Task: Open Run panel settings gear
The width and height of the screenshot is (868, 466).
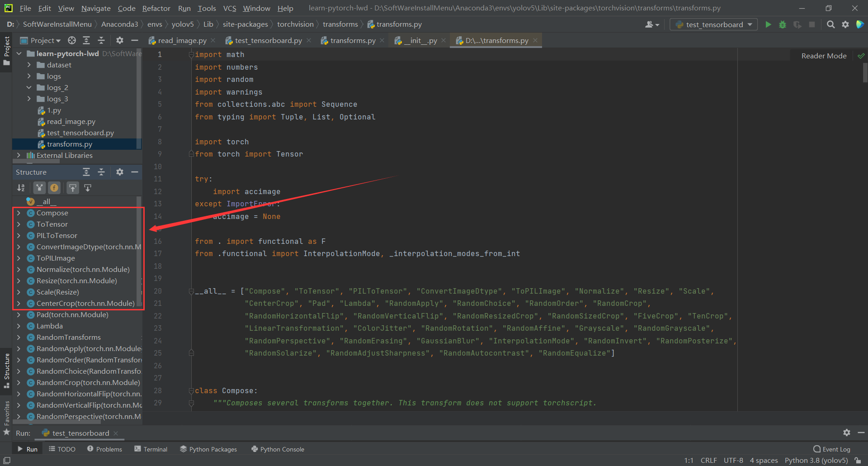Action: (847, 433)
